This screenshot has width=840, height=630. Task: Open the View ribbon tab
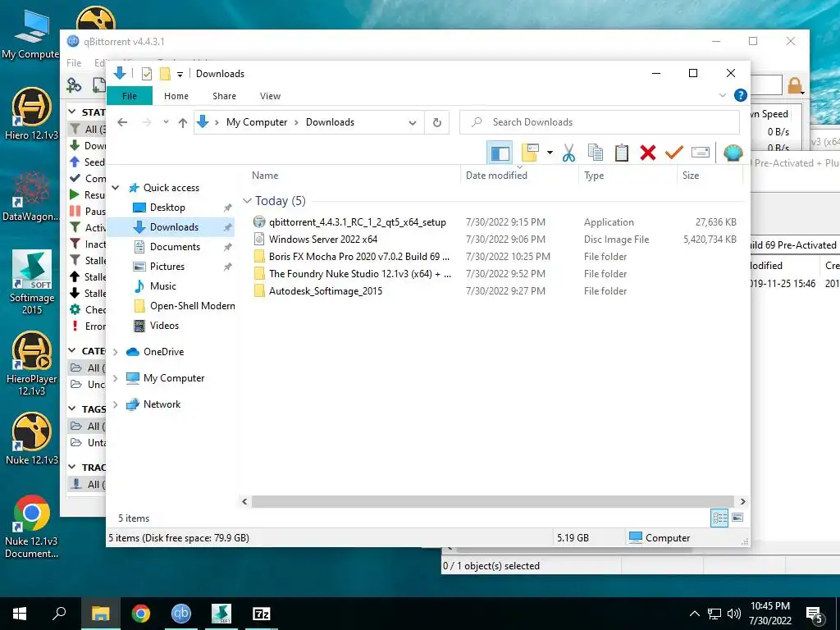tap(270, 96)
